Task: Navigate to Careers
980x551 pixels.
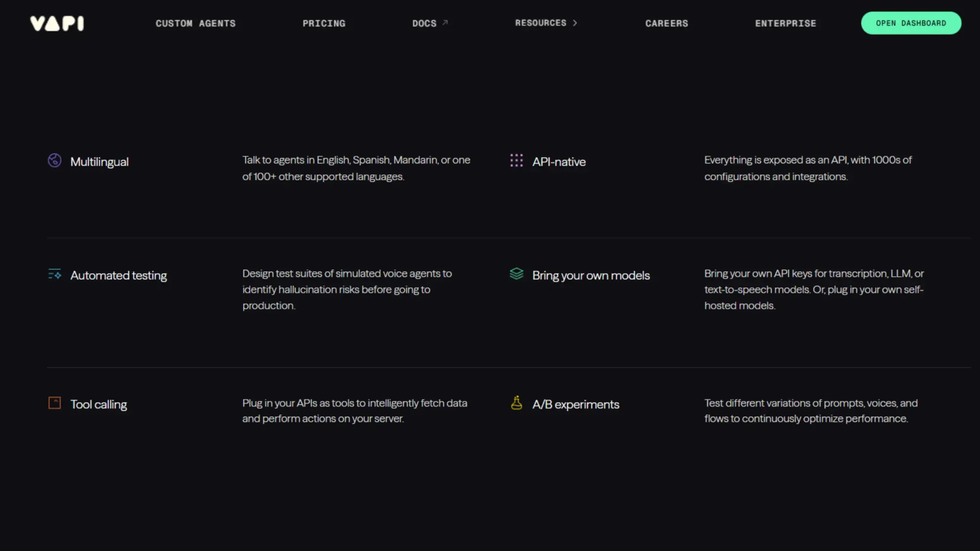Action: pyautogui.click(x=666, y=24)
